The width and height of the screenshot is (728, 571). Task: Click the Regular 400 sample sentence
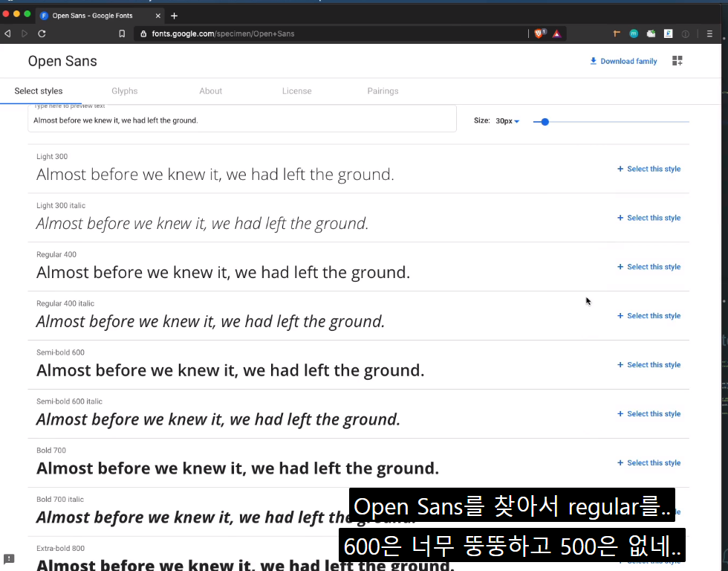click(x=224, y=273)
